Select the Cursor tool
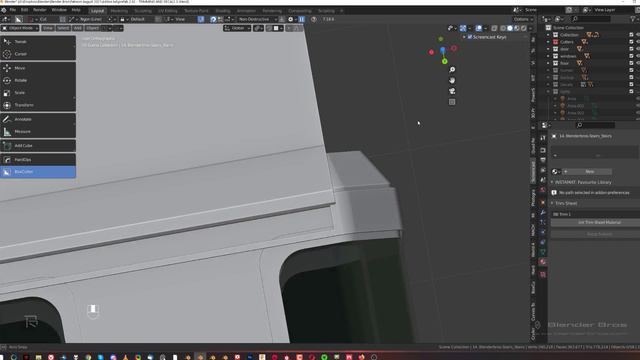The width and height of the screenshot is (640, 360). tap(38, 54)
